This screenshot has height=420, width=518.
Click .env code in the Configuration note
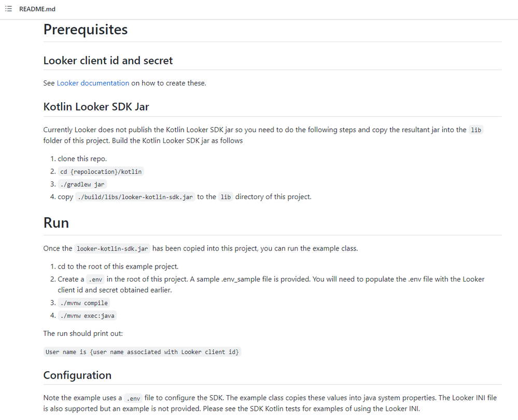click(133, 399)
